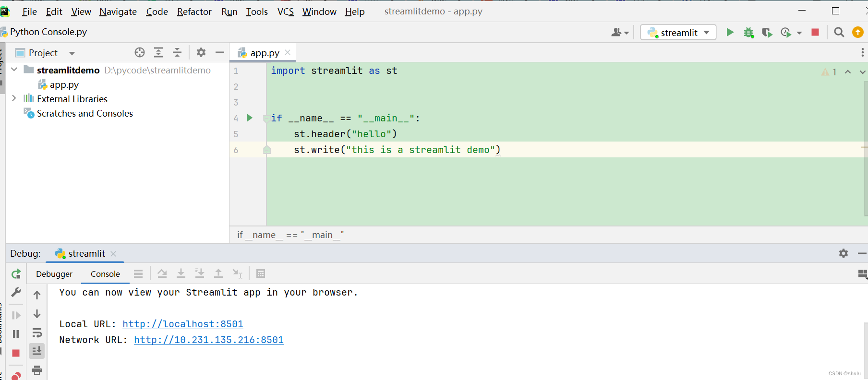This screenshot has width=868, height=380.
Task: Stop the running process in top toolbar
Action: pyautogui.click(x=815, y=32)
